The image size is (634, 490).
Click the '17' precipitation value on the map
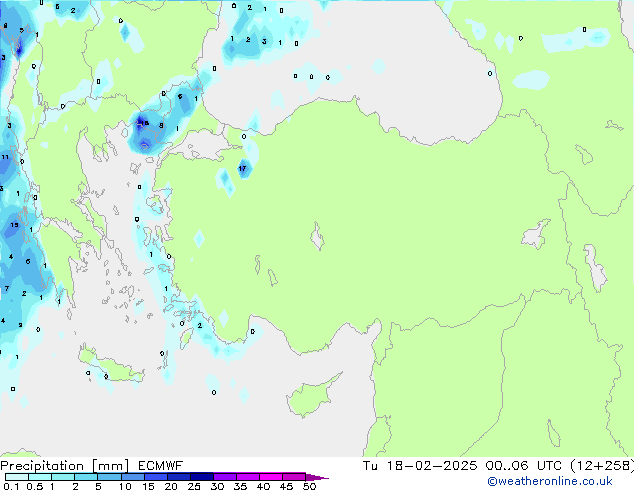point(242,169)
